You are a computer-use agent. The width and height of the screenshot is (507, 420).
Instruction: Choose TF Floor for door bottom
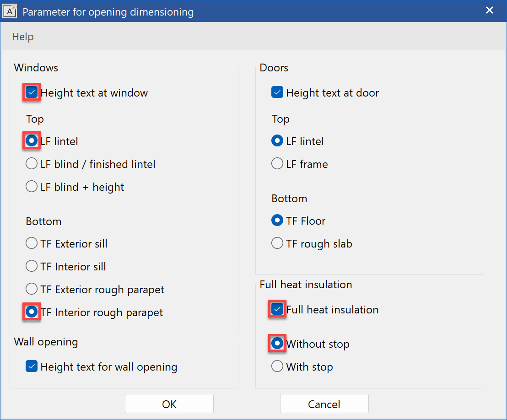coord(277,221)
